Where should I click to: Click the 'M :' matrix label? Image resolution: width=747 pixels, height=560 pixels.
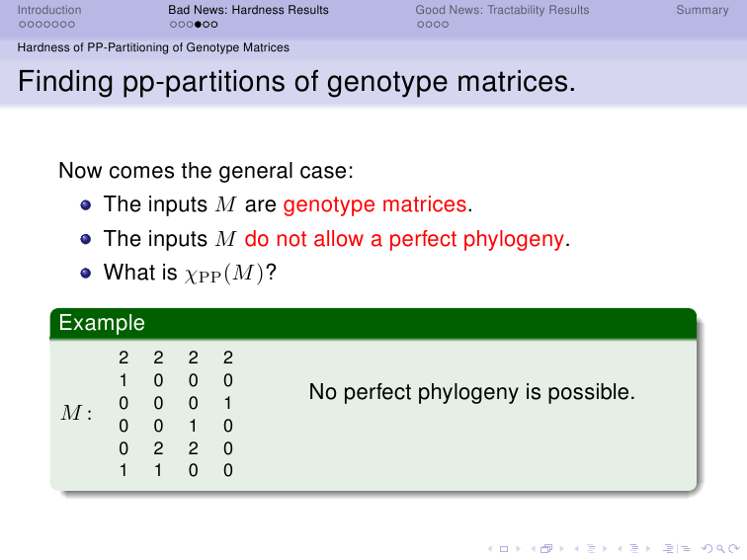click(x=76, y=413)
